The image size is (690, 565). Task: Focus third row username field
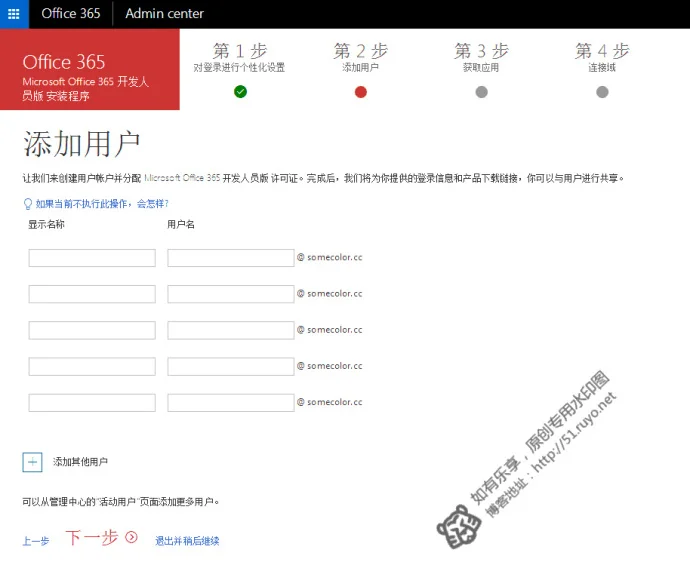pyautogui.click(x=231, y=330)
